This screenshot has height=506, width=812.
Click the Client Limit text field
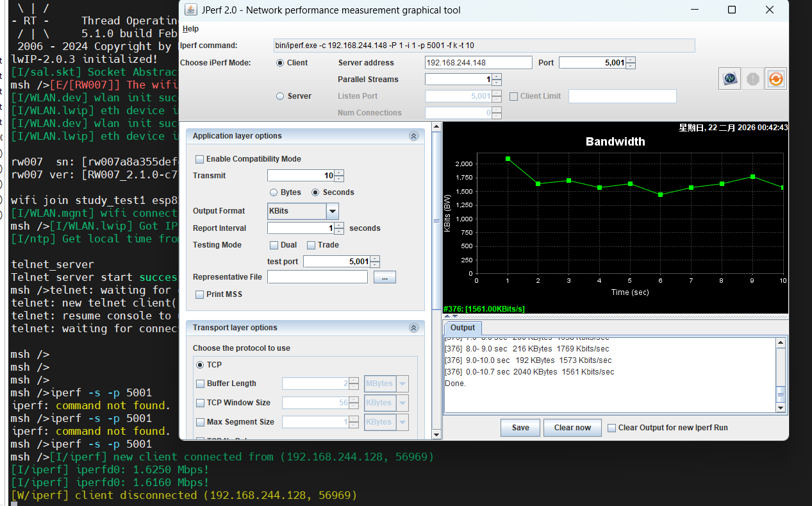pyautogui.click(x=622, y=96)
